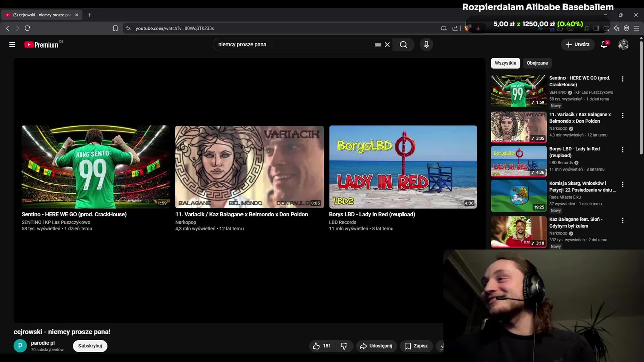This screenshot has width=644, height=362.
Task: Open options for Variacik sidebar video
Action: click(x=623, y=116)
